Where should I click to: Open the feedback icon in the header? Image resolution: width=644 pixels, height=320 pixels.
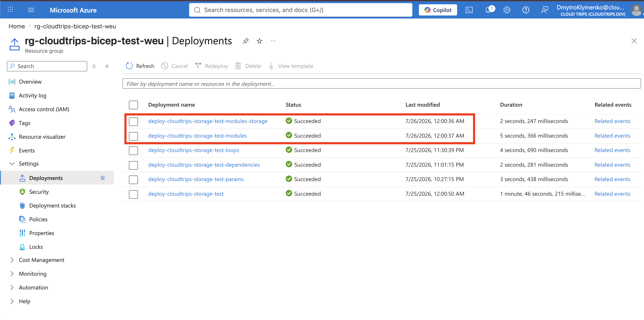click(x=545, y=10)
